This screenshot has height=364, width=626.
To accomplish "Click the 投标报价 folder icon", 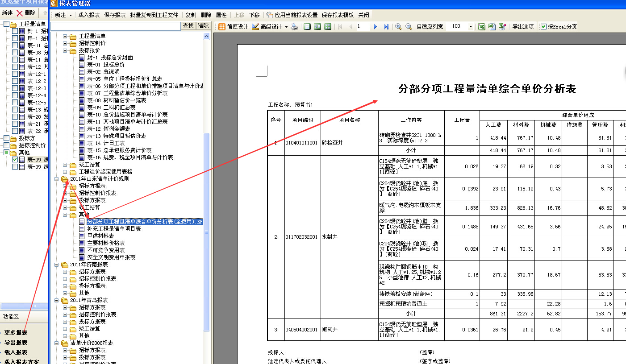I will pyautogui.click(x=73, y=50).
